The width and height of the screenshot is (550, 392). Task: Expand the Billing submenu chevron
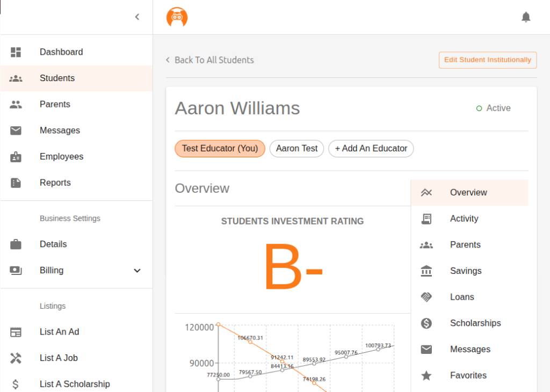click(x=137, y=271)
